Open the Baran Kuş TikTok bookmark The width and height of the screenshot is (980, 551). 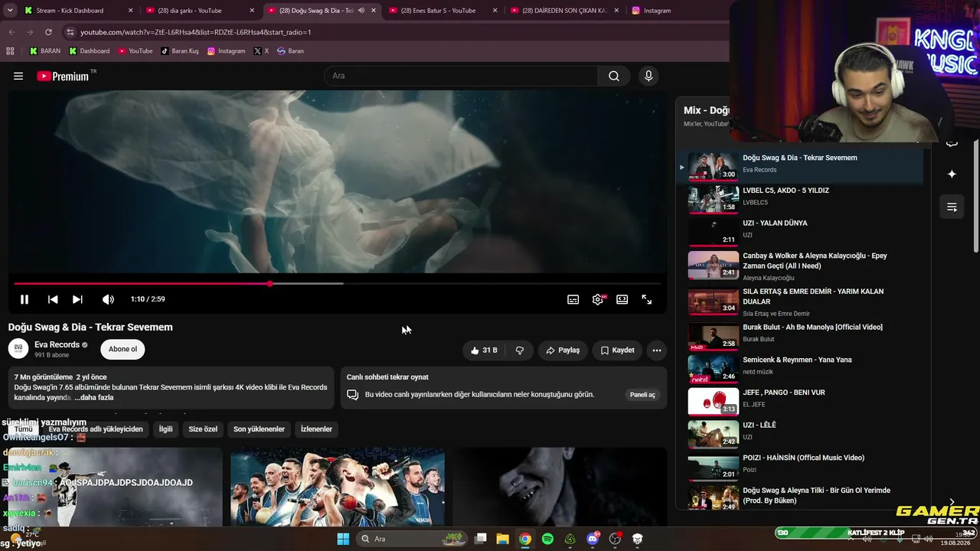[x=180, y=51]
